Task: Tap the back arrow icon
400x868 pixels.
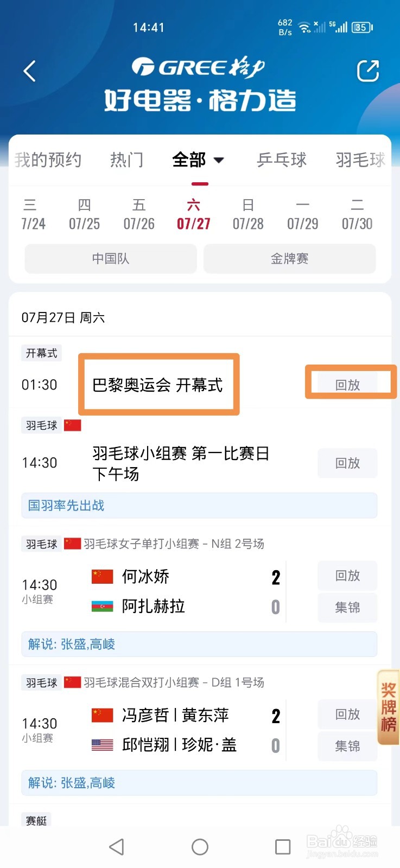Action: tap(30, 71)
